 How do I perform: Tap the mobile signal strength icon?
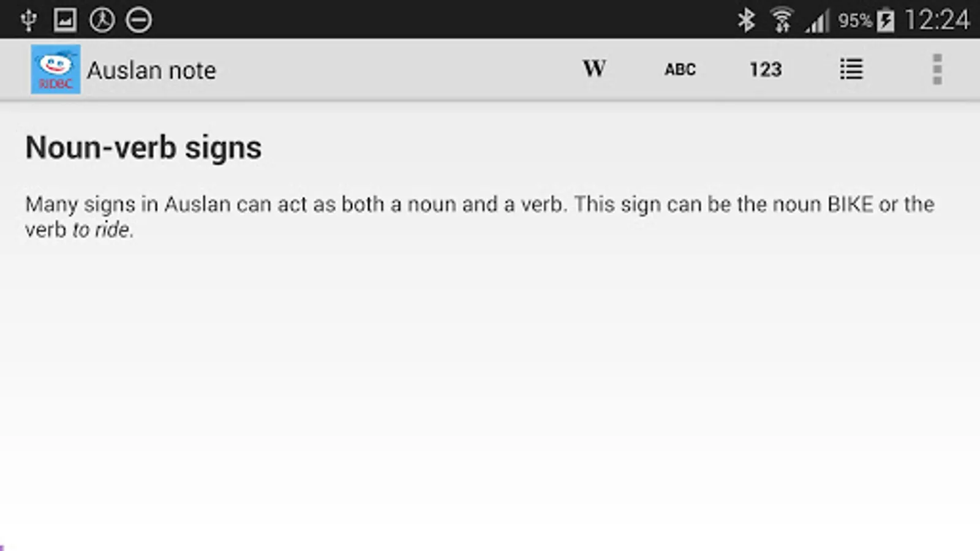818,21
